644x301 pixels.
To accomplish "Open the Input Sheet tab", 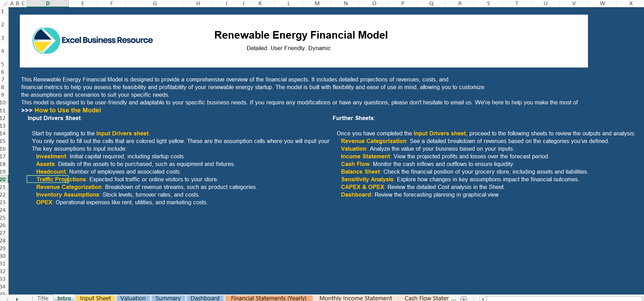I will tap(95, 298).
